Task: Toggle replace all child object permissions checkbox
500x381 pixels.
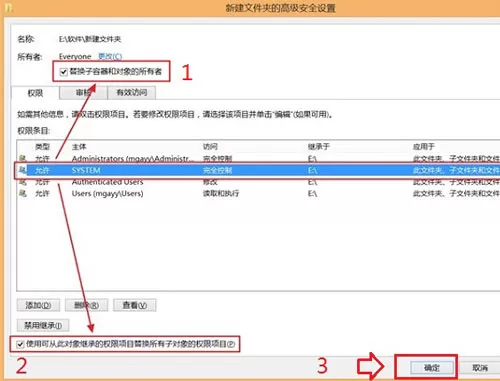Action: tap(20, 344)
